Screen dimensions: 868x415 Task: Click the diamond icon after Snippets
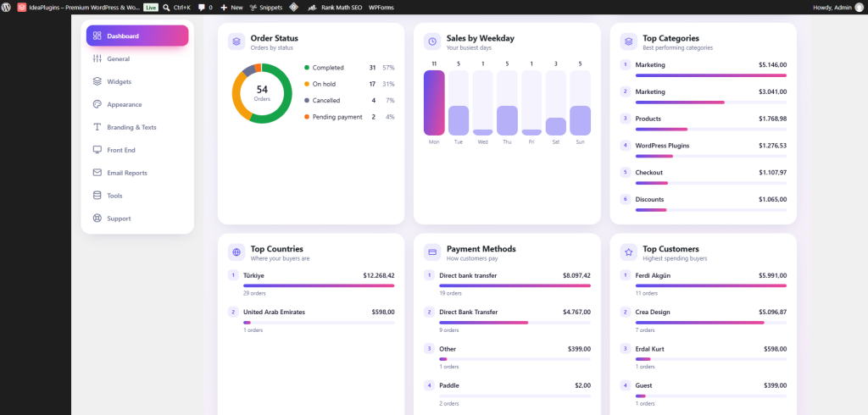[x=294, y=8]
